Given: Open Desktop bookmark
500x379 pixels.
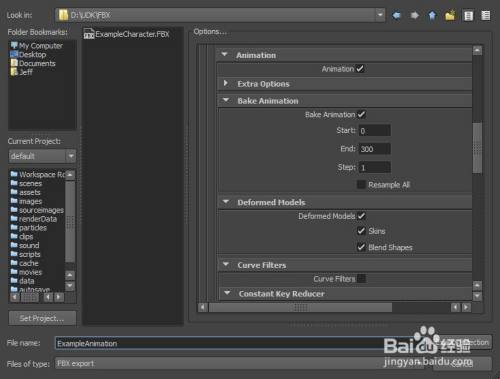Looking at the screenshot, I should pos(28,54).
